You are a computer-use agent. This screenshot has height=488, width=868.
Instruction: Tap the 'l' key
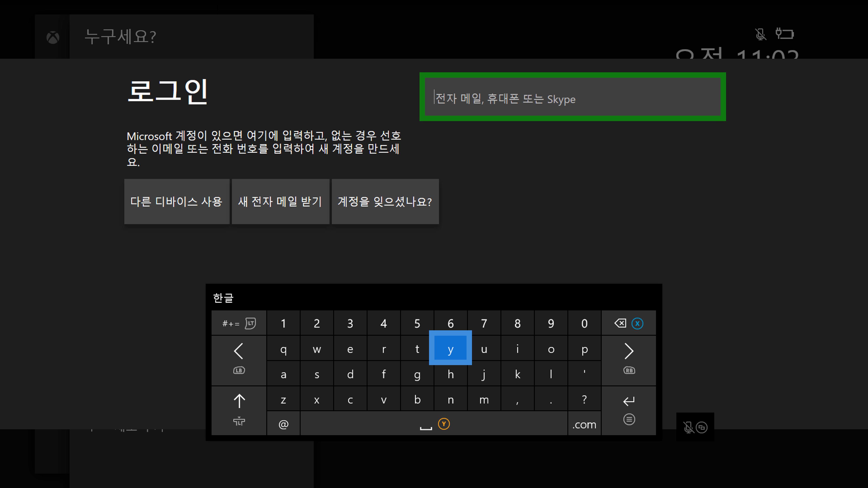coord(551,373)
